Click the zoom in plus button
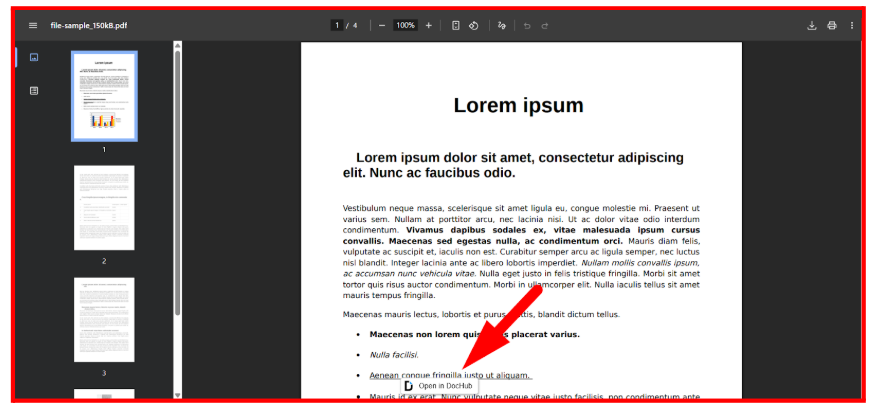Viewport: 872px width, 409px height. pos(428,25)
